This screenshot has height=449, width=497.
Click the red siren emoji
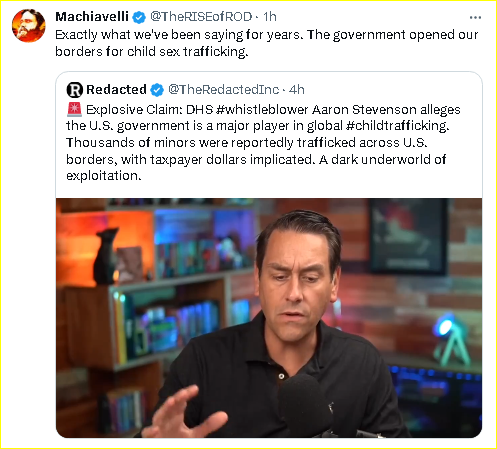pos(74,109)
